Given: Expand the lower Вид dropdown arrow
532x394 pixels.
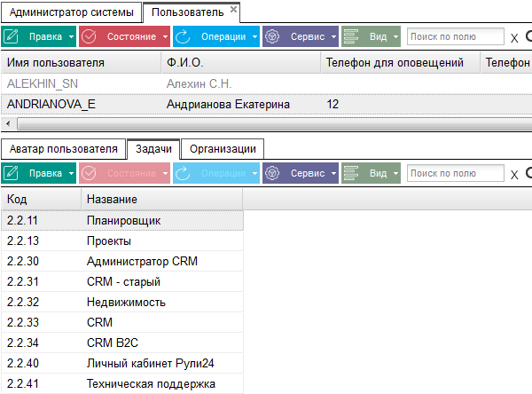Looking at the screenshot, I should click(395, 174).
